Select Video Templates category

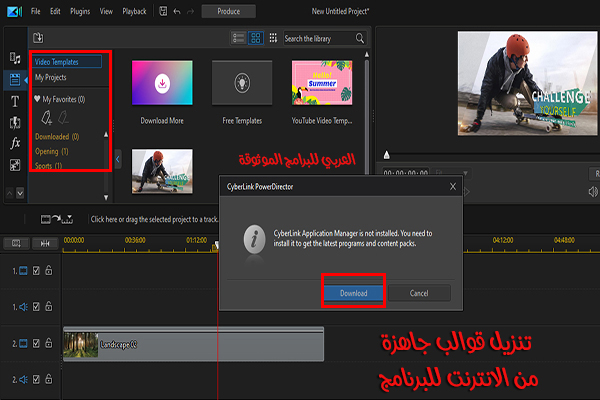[x=67, y=62]
